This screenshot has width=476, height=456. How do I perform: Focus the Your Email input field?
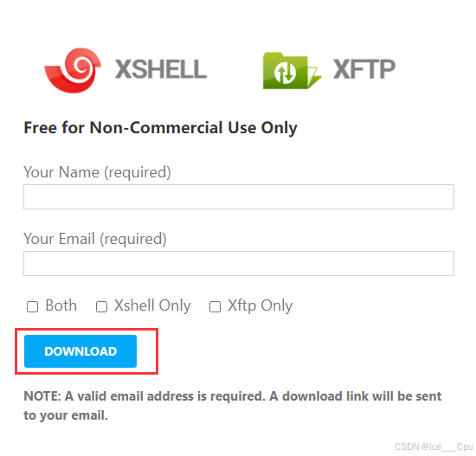[x=239, y=263]
